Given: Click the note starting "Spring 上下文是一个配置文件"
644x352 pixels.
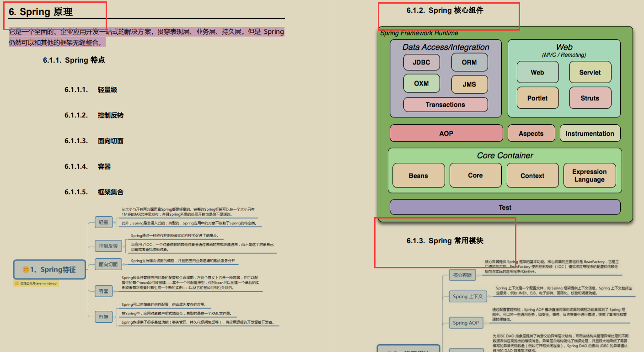Looking at the screenshot, I should [564, 291].
